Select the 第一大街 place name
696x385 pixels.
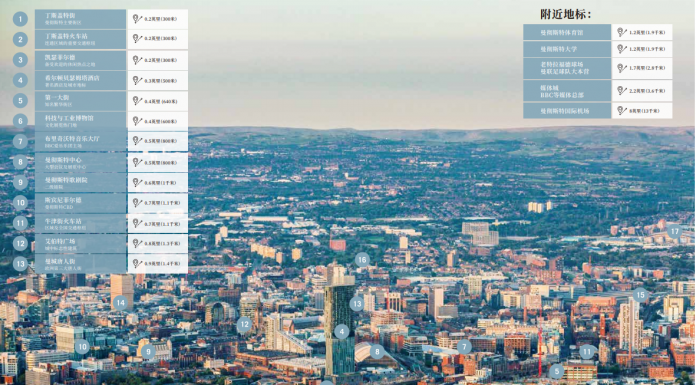pyautogui.click(x=57, y=97)
